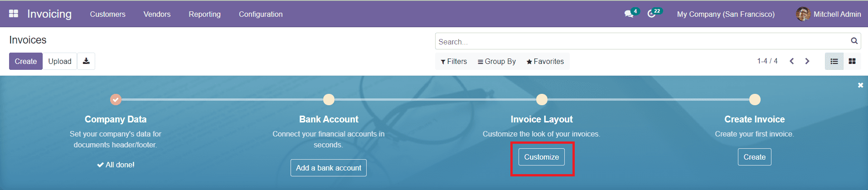This screenshot has height=190, width=868.
Task: Click the download icon next to Upload
Action: [x=86, y=61]
